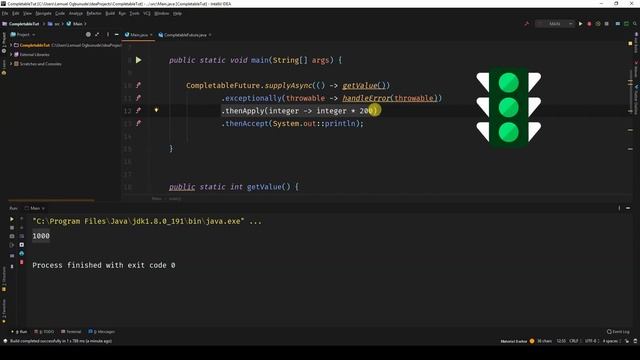Expand External Libraries tree node
Viewport: 640px width, 360px height.
(x=11, y=54)
